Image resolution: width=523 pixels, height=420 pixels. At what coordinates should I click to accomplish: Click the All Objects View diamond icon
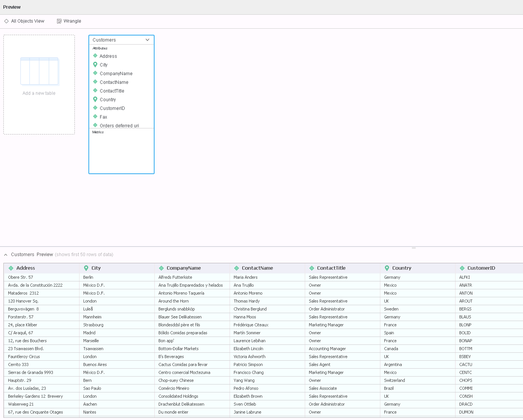tap(6, 21)
